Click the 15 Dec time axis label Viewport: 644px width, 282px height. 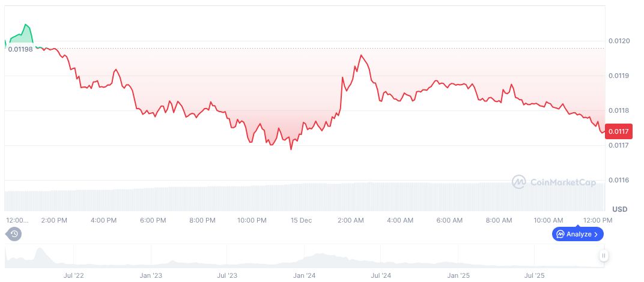point(301,220)
